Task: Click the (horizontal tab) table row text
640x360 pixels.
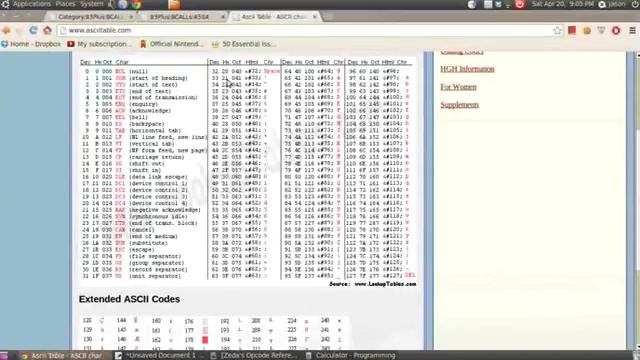Action: (155, 131)
